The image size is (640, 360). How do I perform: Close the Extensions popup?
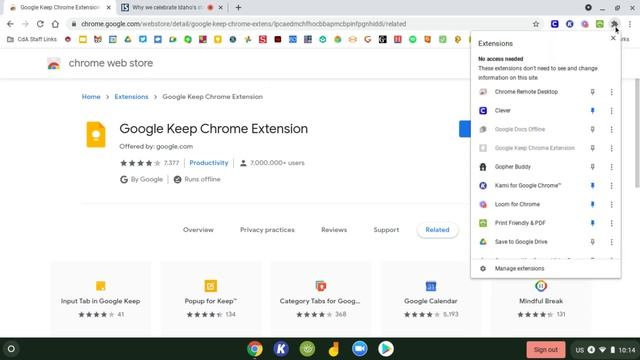pos(613,38)
